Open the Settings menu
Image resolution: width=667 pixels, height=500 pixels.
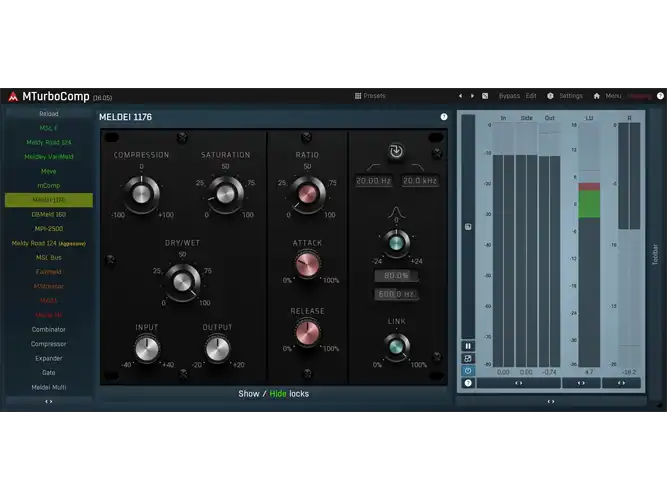(571, 96)
